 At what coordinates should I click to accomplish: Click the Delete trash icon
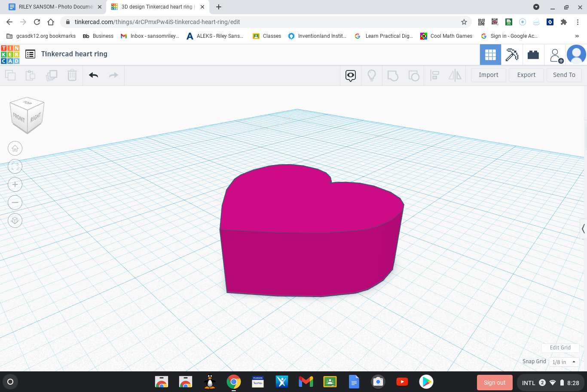(x=72, y=76)
